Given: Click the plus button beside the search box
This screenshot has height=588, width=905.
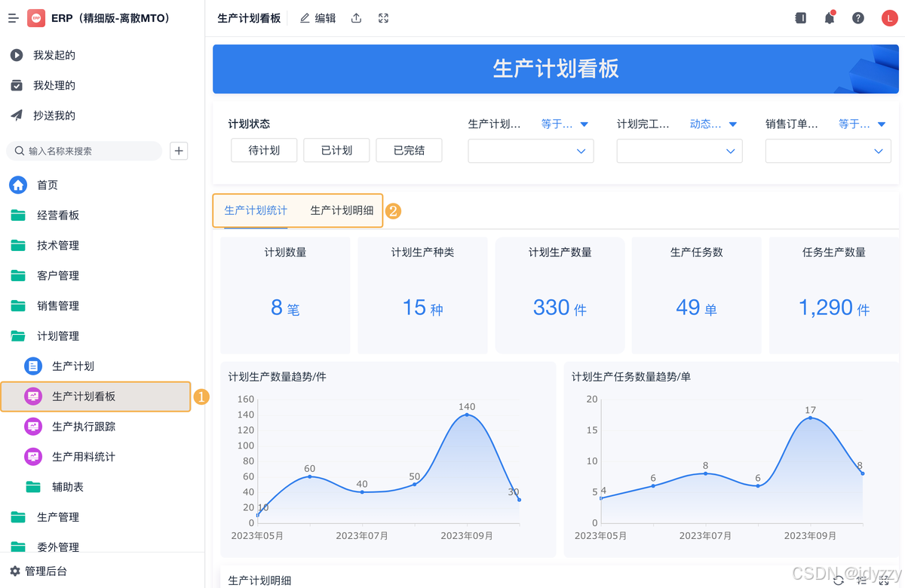Looking at the screenshot, I should 179,151.
